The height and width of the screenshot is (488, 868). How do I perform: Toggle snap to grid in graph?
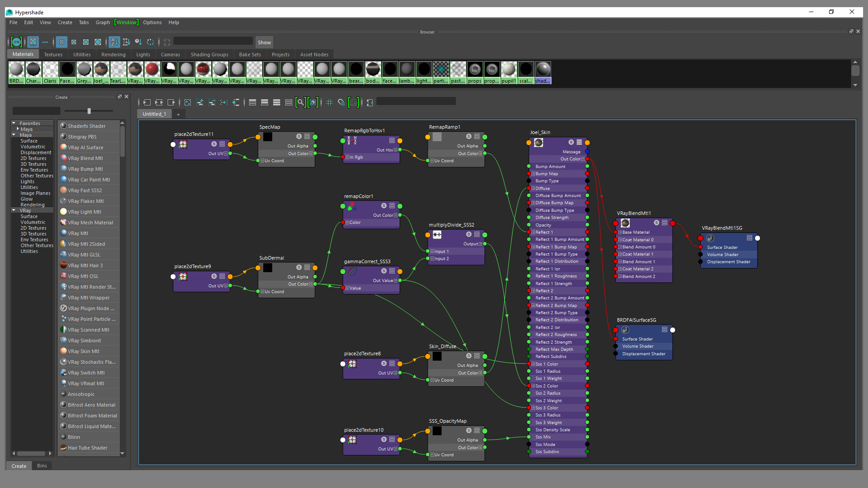coord(341,102)
